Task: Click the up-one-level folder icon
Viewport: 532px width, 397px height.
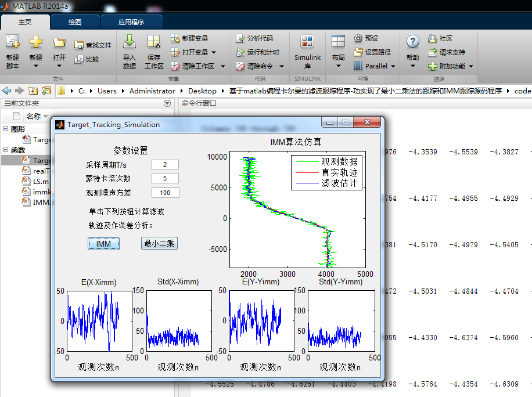Action: pos(33,91)
